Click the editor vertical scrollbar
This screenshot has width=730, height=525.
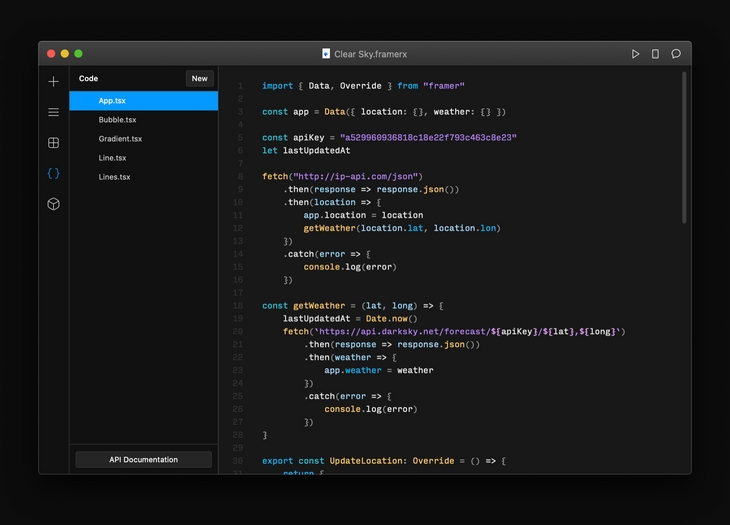click(x=684, y=147)
